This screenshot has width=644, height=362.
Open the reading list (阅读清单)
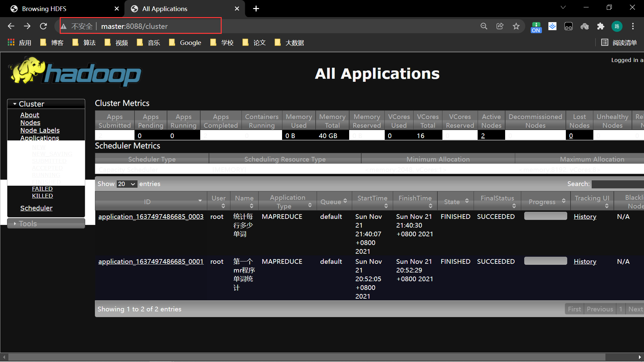pyautogui.click(x=619, y=43)
